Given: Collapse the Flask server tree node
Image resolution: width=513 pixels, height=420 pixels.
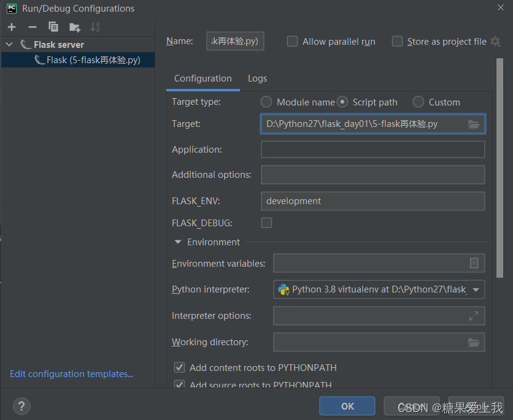Looking at the screenshot, I should [9, 44].
